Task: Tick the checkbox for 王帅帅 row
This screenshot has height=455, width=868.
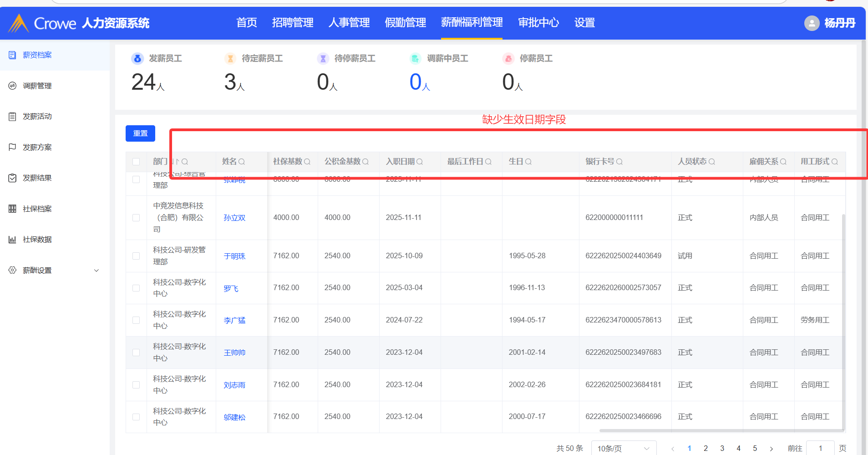Action: pos(136,353)
